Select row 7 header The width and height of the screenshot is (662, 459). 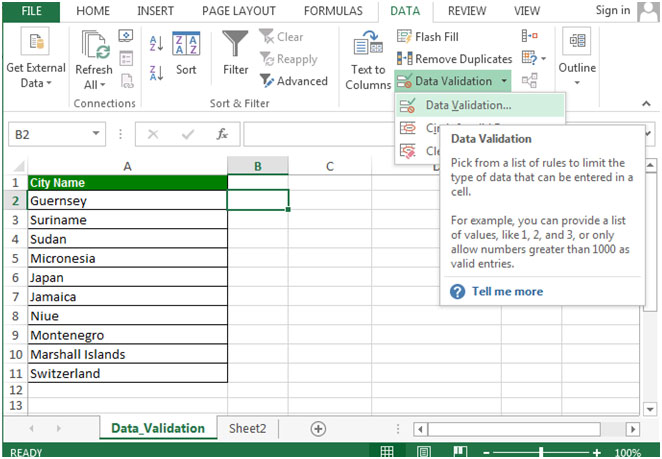click(x=16, y=297)
